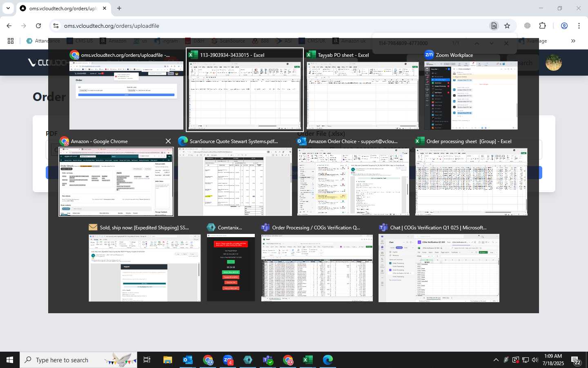Switch to the Tayyab PO sheet Excel thumbnail
The width and height of the screenshot is (588, 368).
[x=363, y=96]
